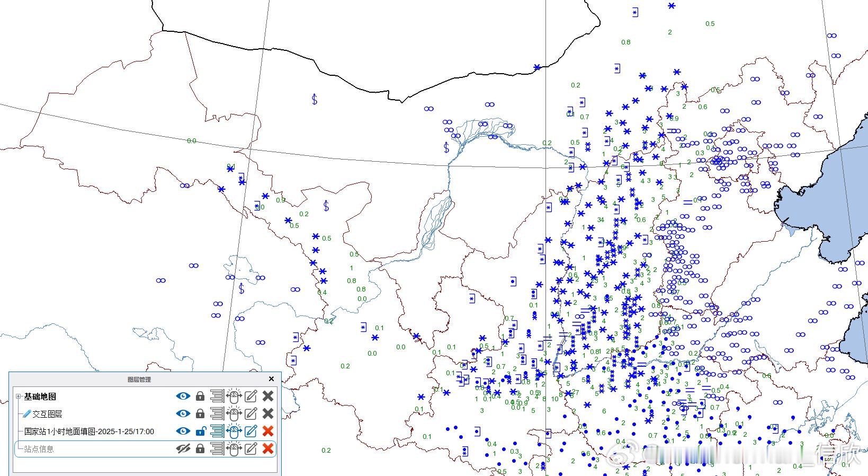Edit the 基础地图 layer properties

pos(251,396)
